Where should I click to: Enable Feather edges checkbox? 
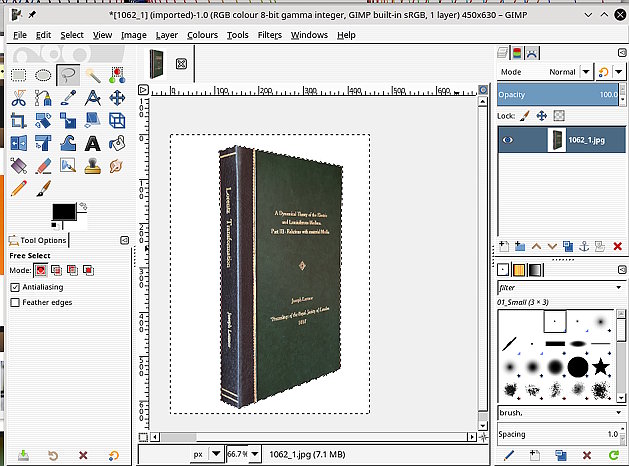pyautogui.click(x=15, y=302)
